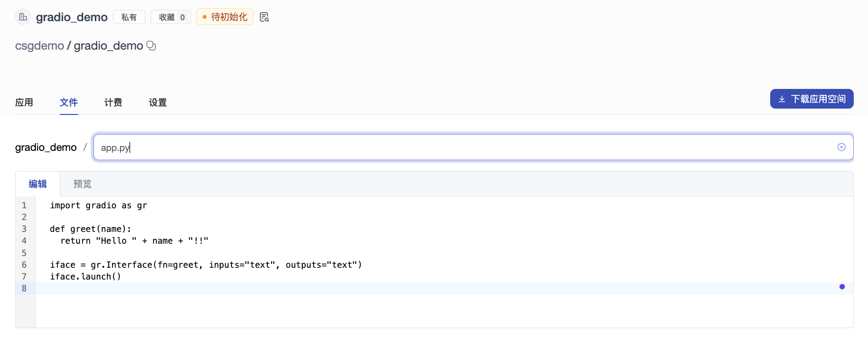Viewport: 868px width, 338px height.
Task: Open the 计费 tab
Action: click(x=113, y=102)
